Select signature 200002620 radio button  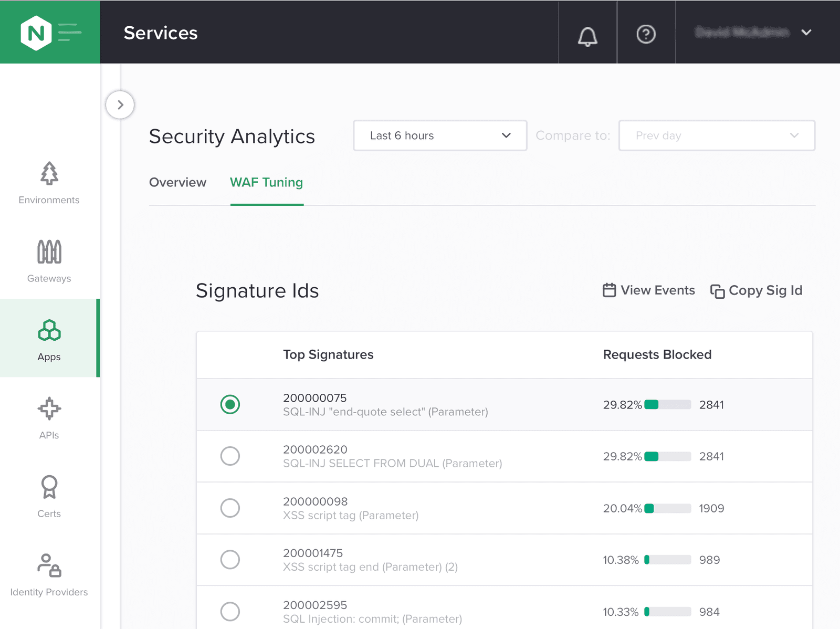(230, 456)
